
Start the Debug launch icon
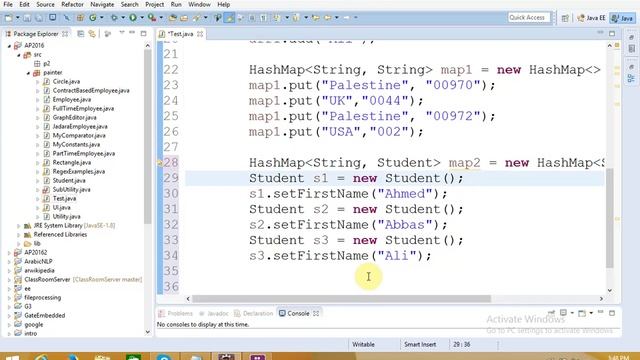coord(114,18)
